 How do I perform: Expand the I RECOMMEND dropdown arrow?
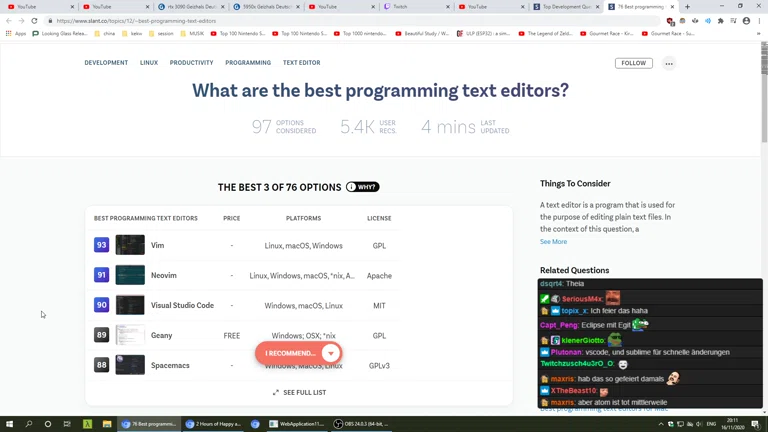click(x=330, y=353)
